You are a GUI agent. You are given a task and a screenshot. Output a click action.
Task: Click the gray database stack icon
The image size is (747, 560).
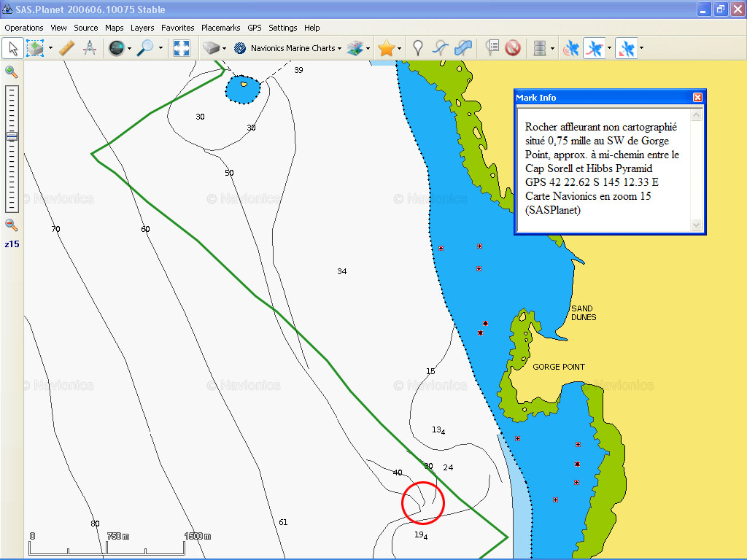coord(540,48)
